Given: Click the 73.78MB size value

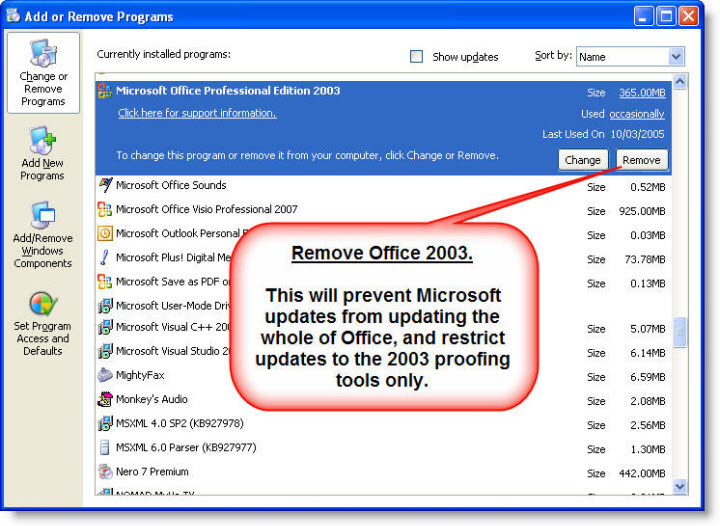Looking at the screenshot, I should 645,259.
